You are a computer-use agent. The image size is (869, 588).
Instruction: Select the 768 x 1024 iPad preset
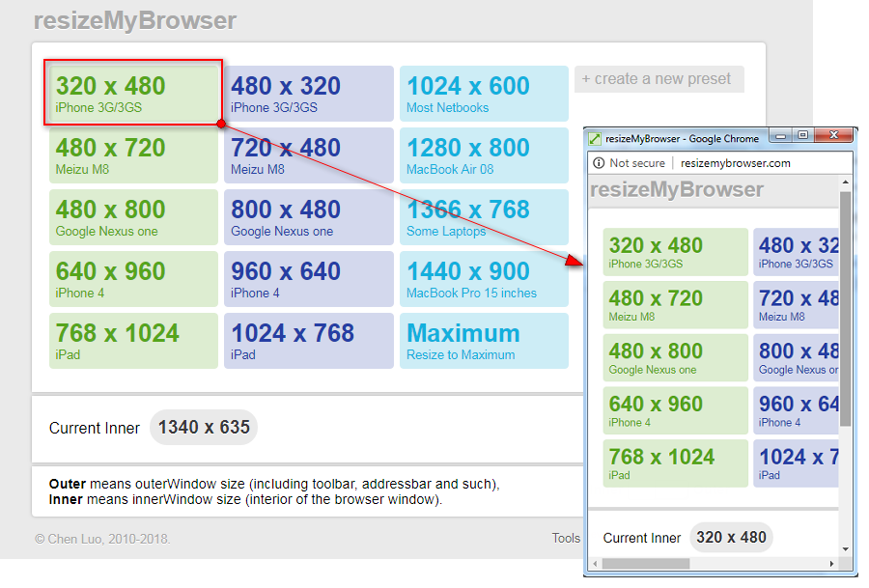coord(133,340)
